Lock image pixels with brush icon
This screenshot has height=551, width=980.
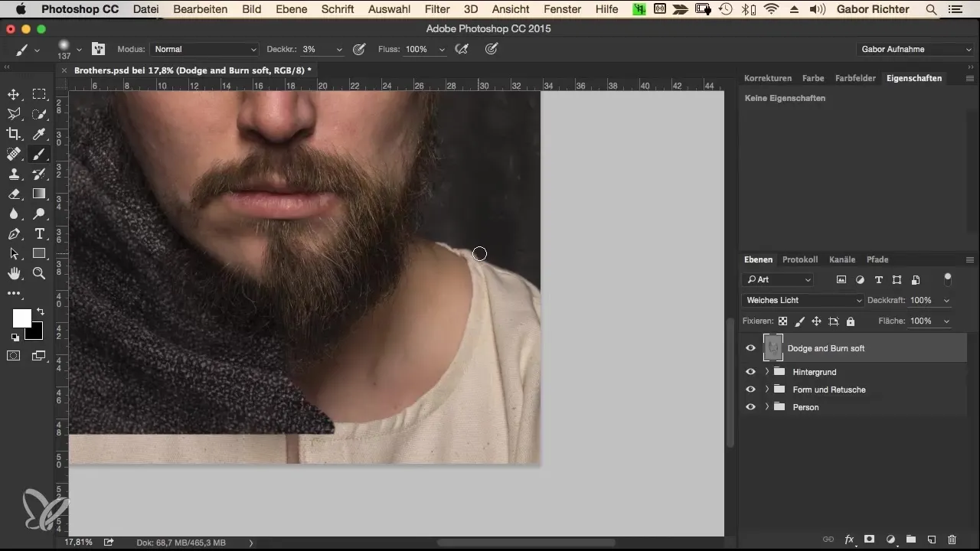click(x=799, y=321)
